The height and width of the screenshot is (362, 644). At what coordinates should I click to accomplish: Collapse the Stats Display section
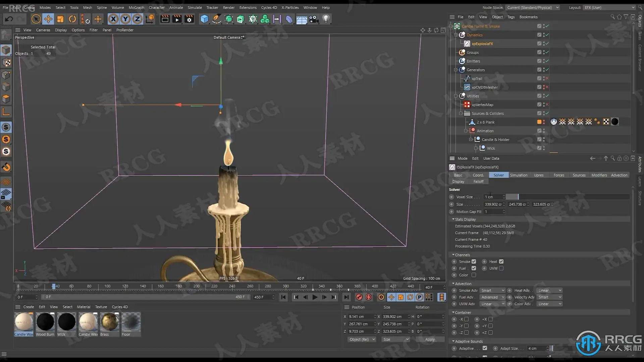453,219
